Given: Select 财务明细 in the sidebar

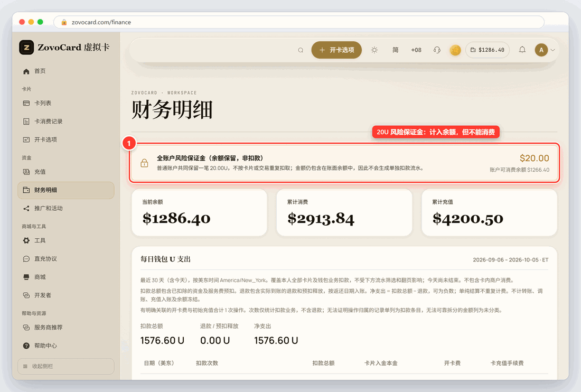Looking at the screenshot, I should [66, 190].
